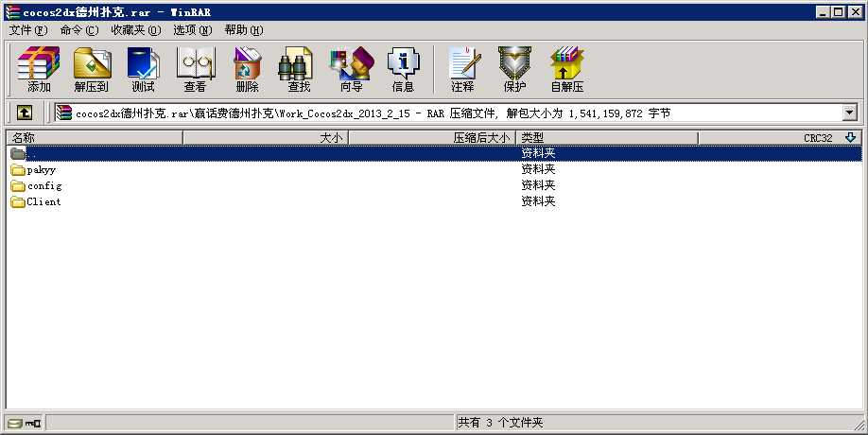Click the archive path address field
The height and width of the screenshot is (435, 868).
point(456,113)
